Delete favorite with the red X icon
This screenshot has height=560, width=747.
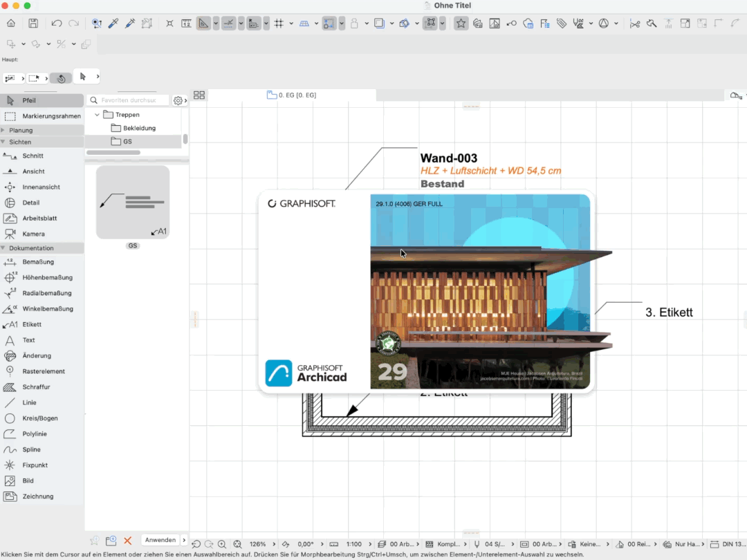coord(128,541)
